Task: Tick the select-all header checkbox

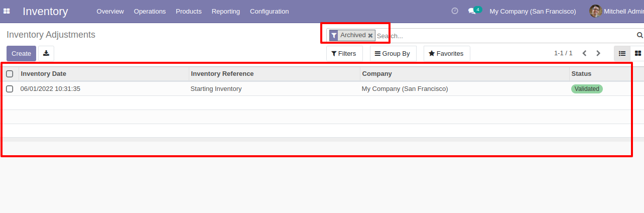Action: 10,74
